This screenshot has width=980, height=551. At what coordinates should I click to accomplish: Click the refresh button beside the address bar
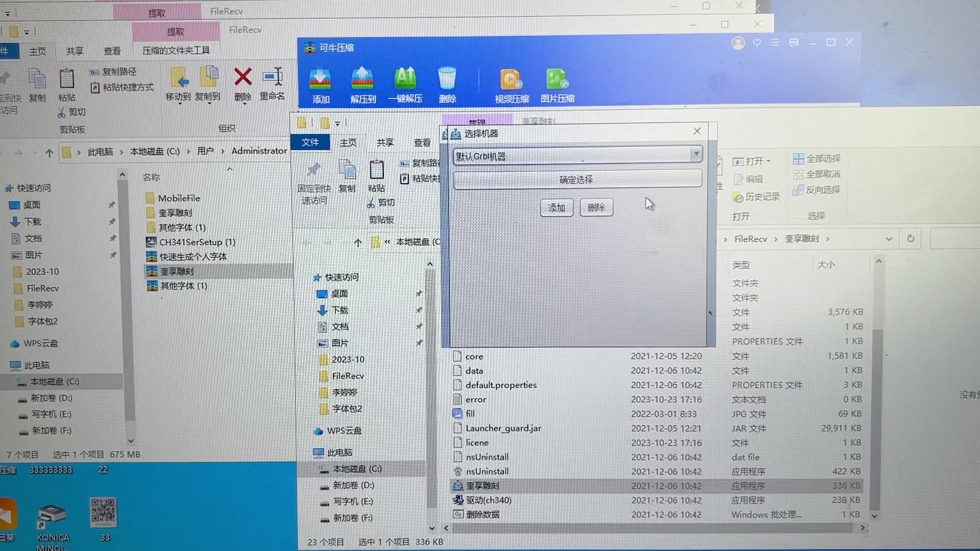click(x=910, y=238)
